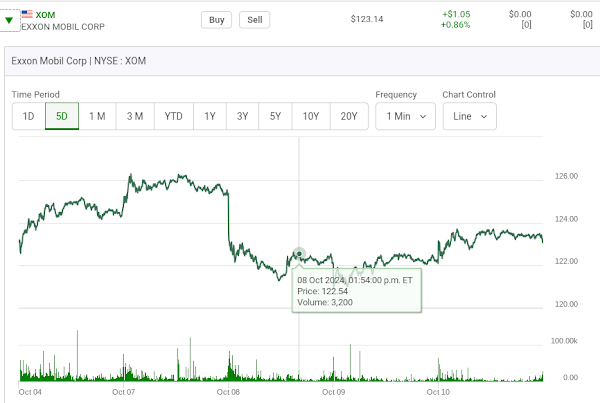Viewport: 600px width, 403px height.
Task: Click the Price: 122.54 tooltip text
Action: pyautogui.click(x=323, y=291)
